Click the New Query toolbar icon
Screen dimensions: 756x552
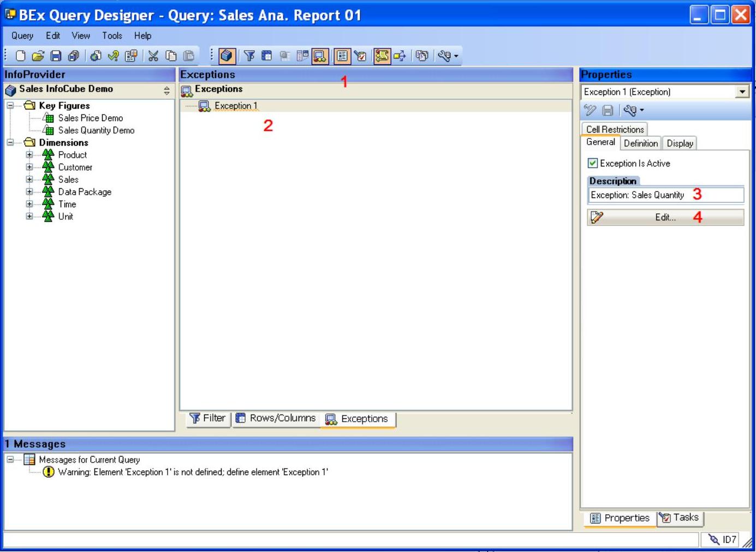20,56
